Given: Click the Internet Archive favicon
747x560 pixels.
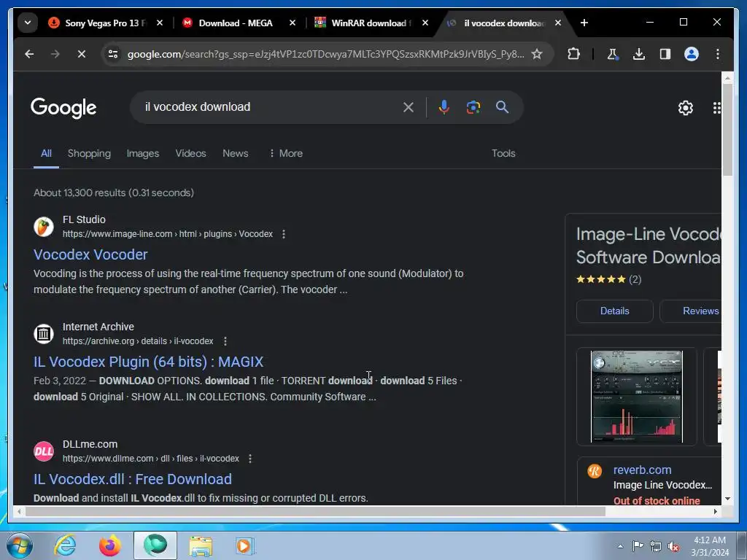Looking at the screenshot, I should (x=43, y=333).
